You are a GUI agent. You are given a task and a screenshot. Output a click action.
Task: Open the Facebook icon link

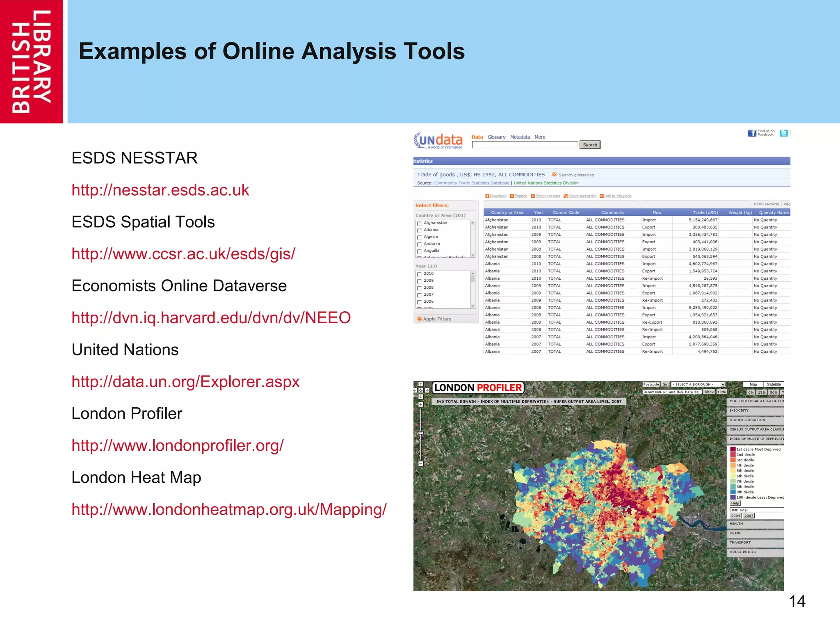[752, 133]
